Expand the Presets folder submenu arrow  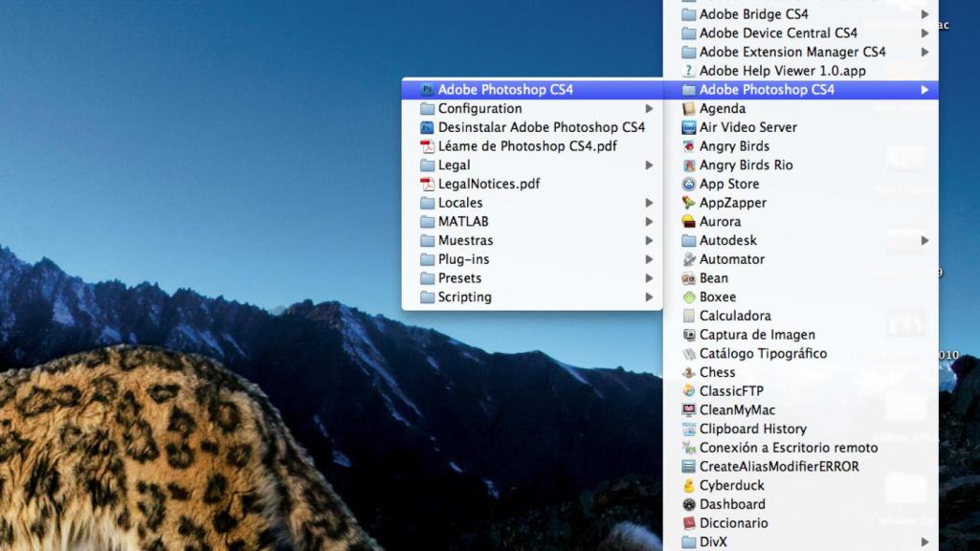pos(649,278)
